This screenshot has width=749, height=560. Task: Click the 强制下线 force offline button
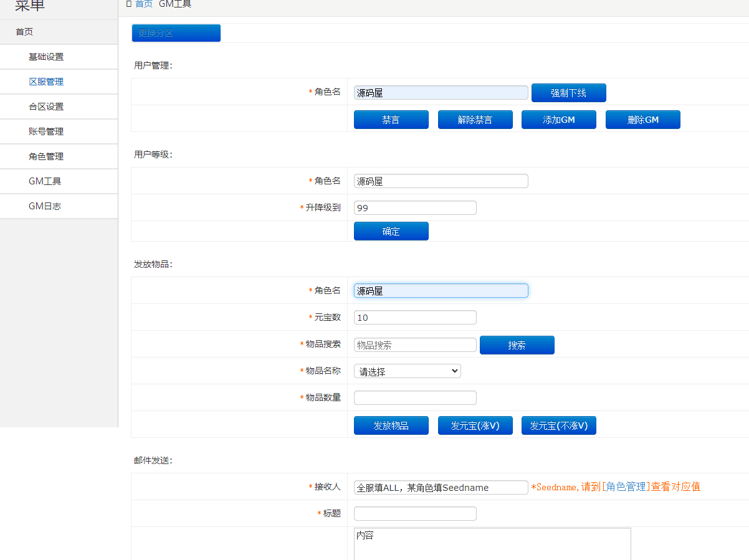click(x=568, y=92)
